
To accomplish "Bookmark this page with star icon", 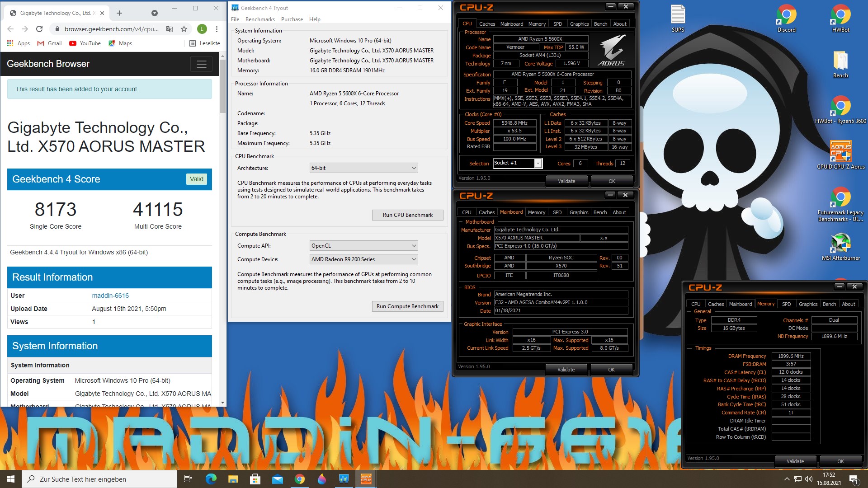I will click(184, 29).
